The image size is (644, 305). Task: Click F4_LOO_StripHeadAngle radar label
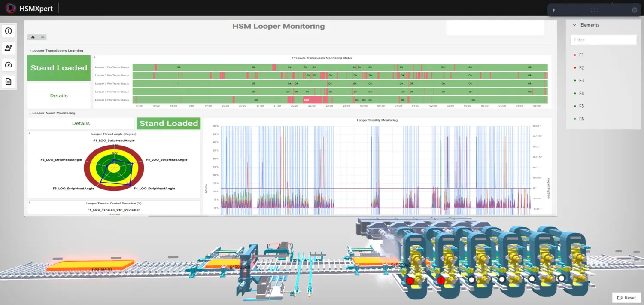click(154, 189)
